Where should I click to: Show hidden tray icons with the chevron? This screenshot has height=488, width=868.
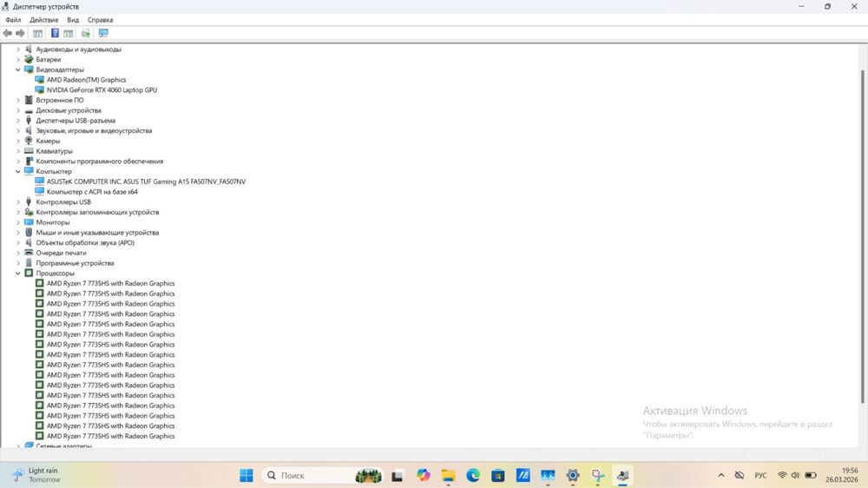tap(720, 475)
